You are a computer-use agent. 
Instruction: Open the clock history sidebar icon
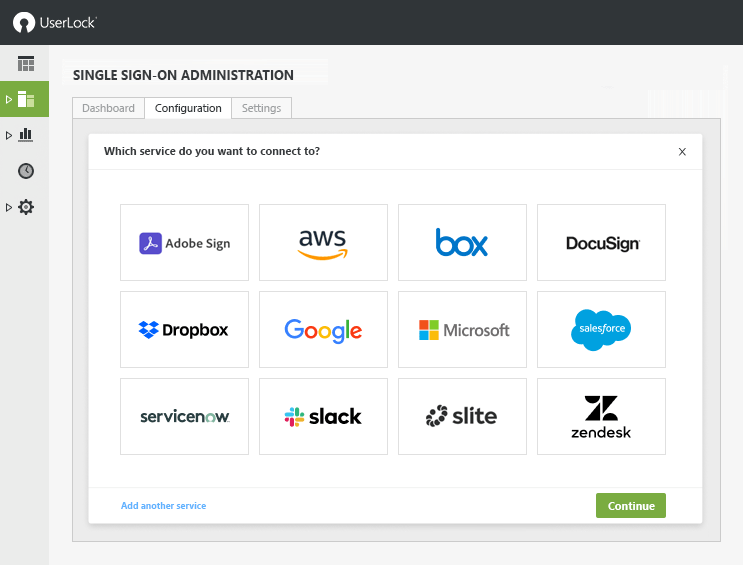[26, 171]
